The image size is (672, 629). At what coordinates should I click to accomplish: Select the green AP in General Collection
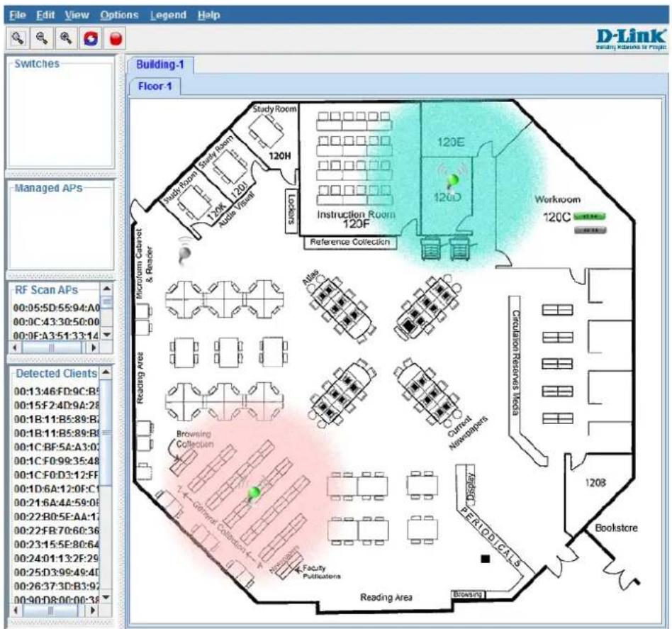[x=254, y=493]
